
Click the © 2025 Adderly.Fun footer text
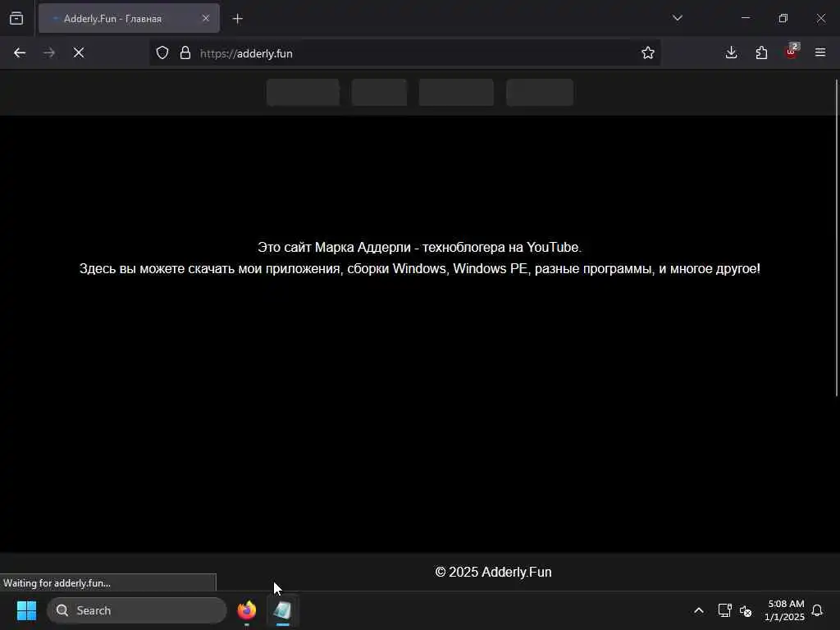[493, 572]
